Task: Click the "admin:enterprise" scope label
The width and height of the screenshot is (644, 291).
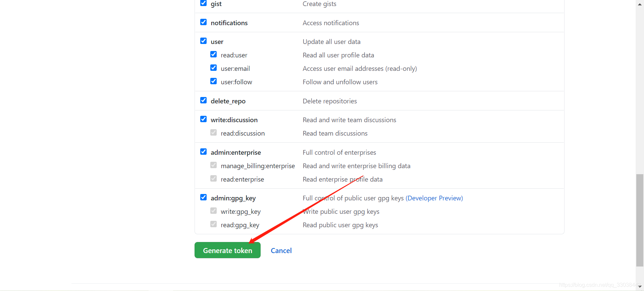Action: coord(236,152)
